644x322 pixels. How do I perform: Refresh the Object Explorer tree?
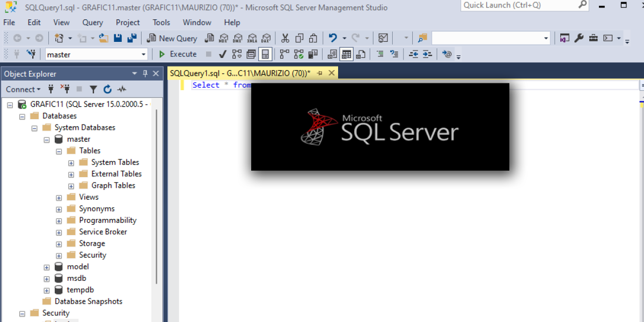click(x=107, y=90)
